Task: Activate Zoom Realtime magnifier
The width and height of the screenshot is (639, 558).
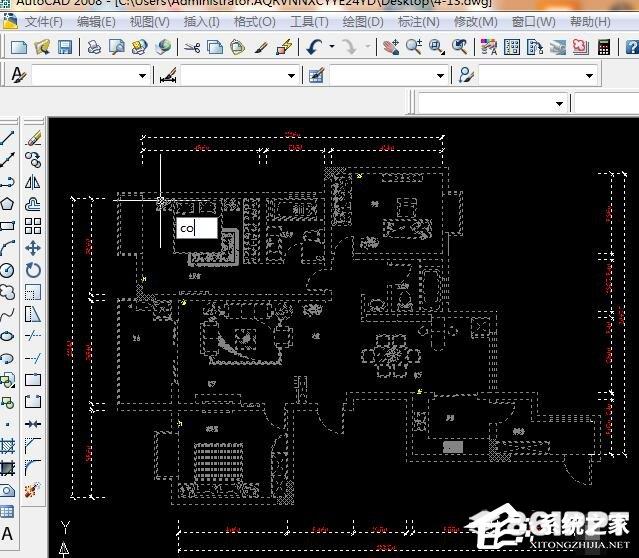Action: [414, 47]
